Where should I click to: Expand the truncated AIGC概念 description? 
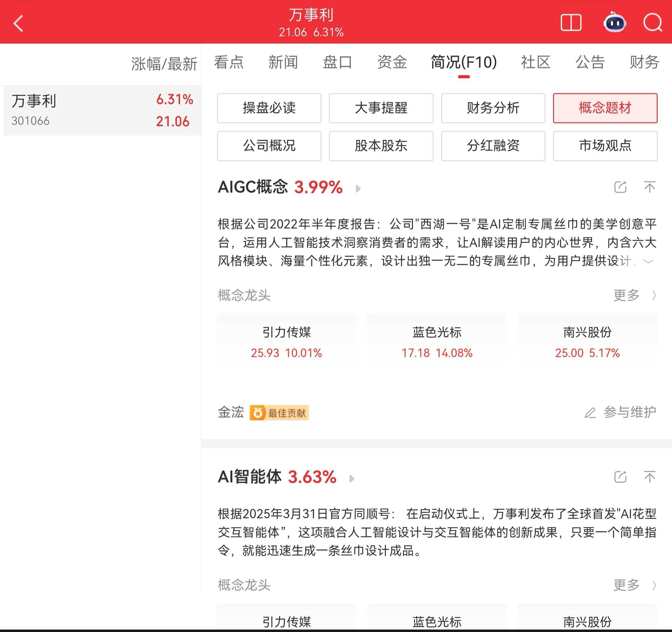point(648,261)
